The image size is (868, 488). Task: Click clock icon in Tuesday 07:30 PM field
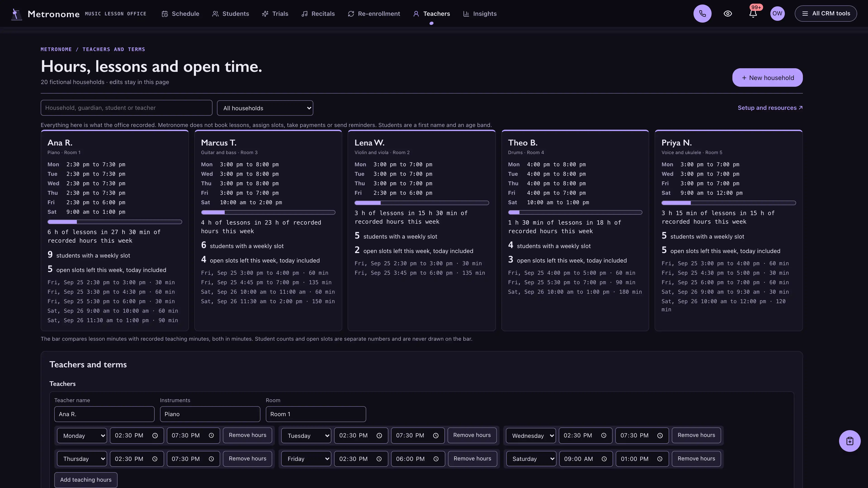(x=436, y=435)
